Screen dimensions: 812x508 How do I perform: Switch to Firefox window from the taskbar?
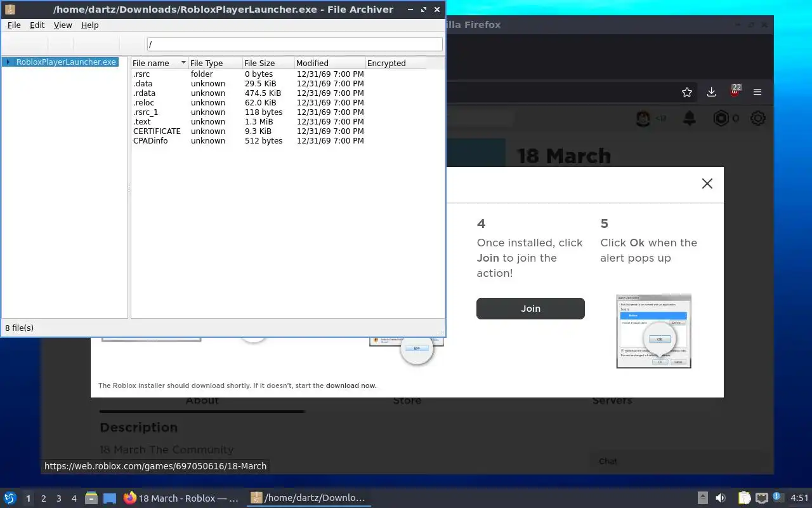pyautogui.click(x=182, y=498)
